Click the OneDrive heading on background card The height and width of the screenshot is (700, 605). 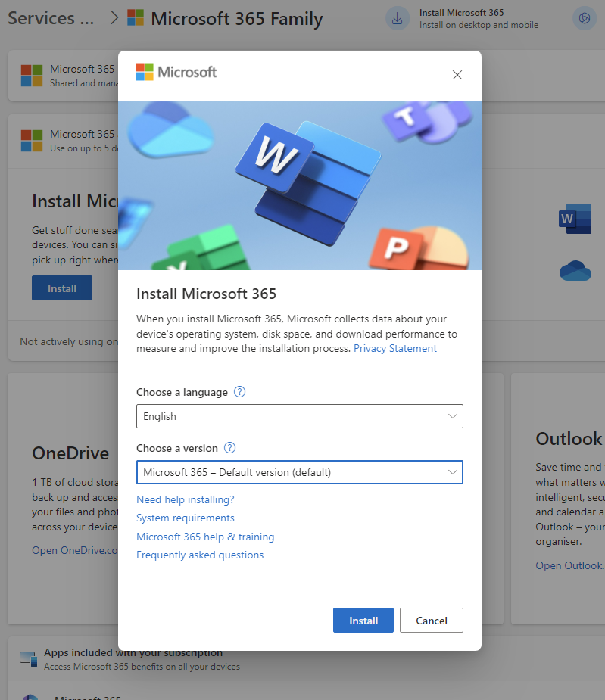(70, 453)
